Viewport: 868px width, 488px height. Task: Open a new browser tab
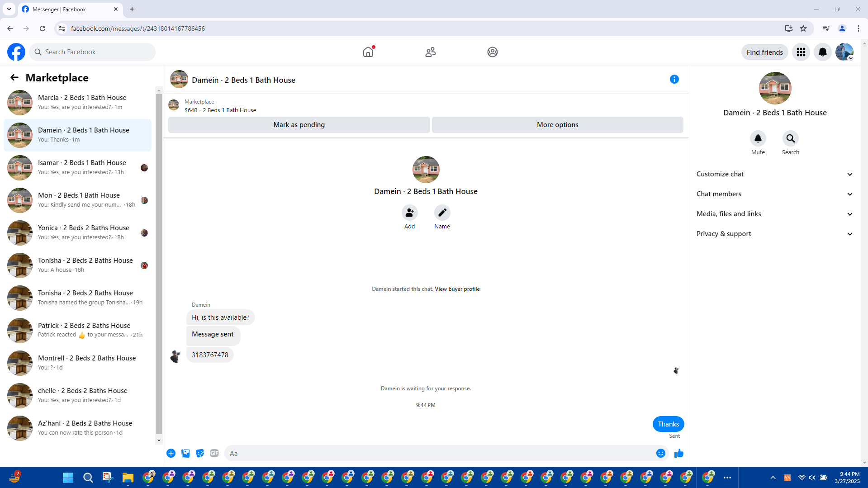(x=132, y=9)
